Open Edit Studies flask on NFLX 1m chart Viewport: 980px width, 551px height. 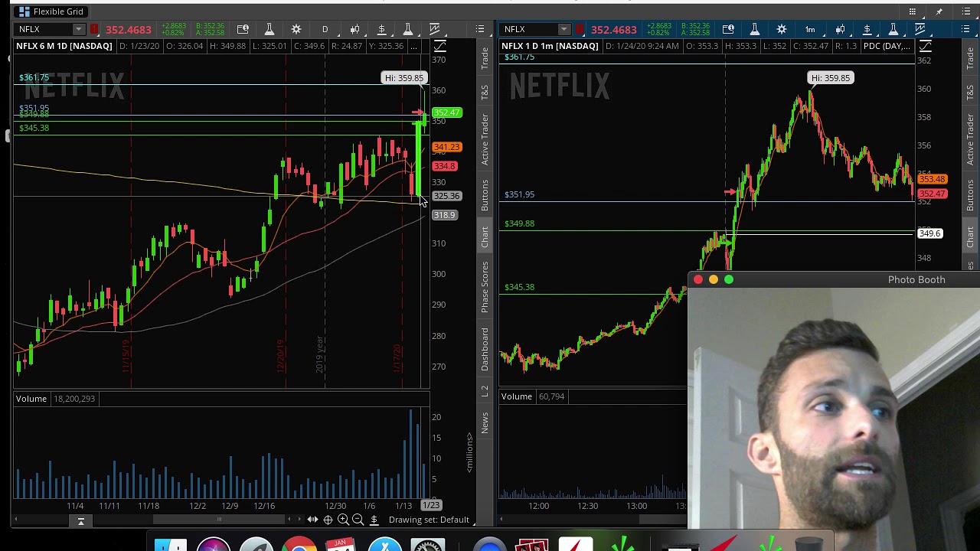755,29
